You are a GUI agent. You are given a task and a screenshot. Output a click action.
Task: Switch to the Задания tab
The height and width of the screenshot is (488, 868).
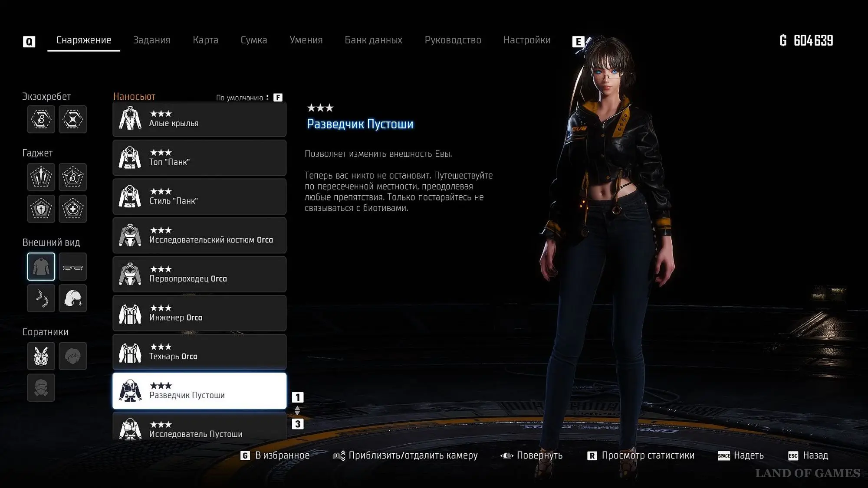151,40
